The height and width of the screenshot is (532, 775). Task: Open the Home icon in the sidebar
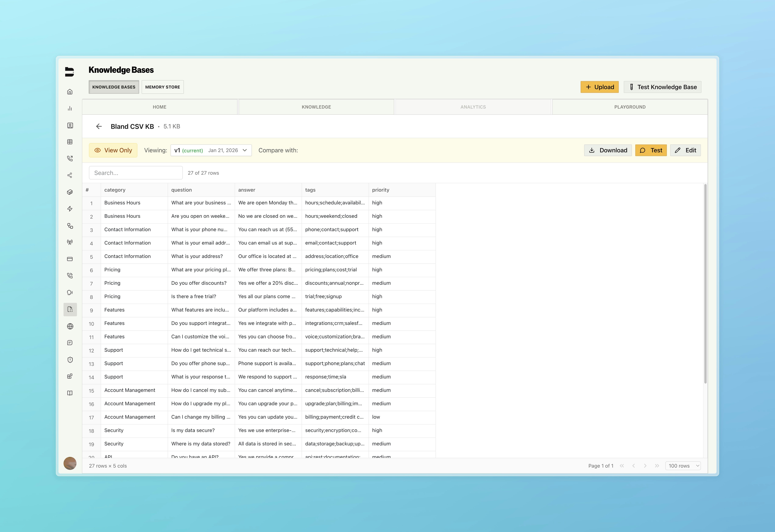tap(70, 91)
